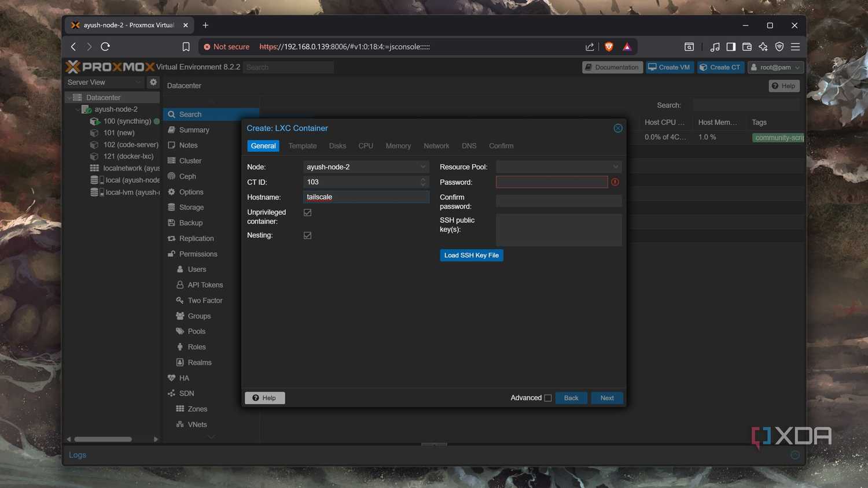Click the Create VM button
This screenshot has width=868, height=488.
[x=670, y=67]
